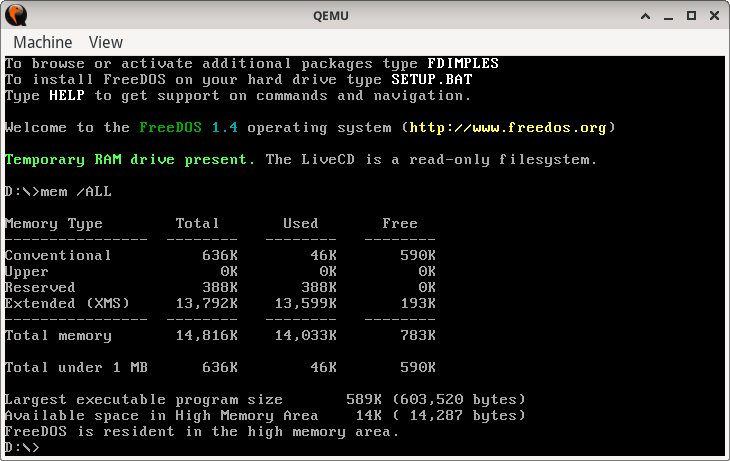Viewport: 730px width, 461px height.
Task: Click 'Available space in High Memory Area' text
Action: coord(162,416)
